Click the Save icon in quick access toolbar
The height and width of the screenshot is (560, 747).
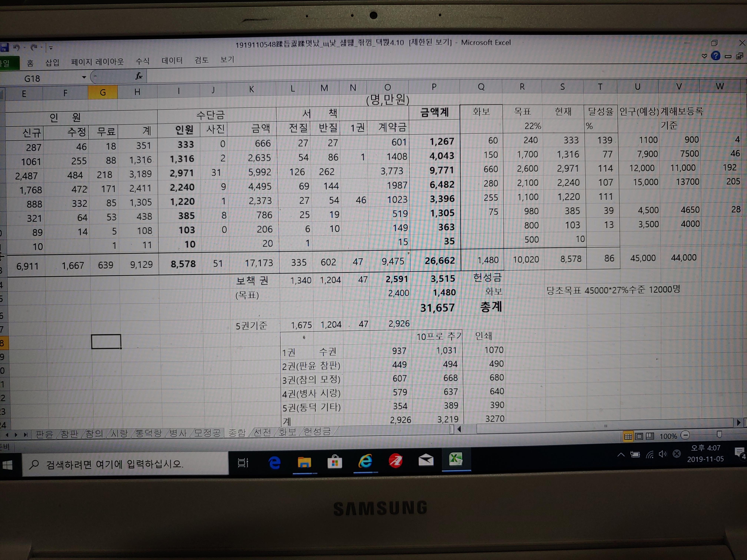point(4,47)
